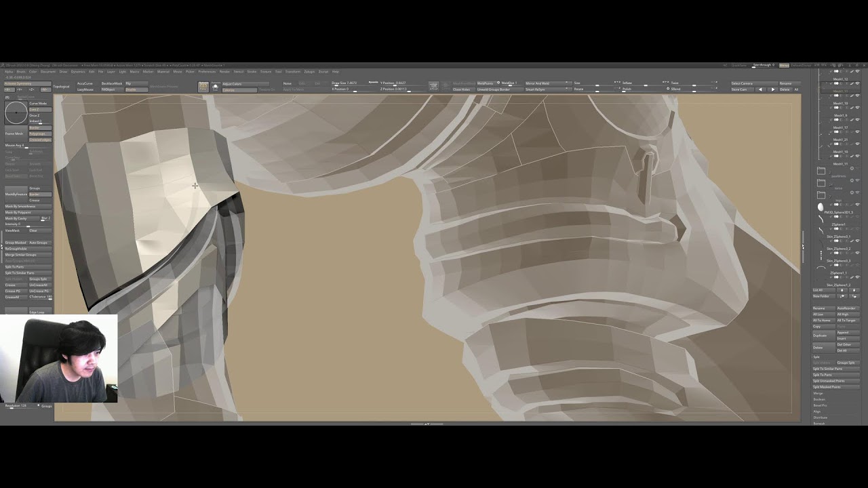Image resolution: width=868 pixels, height=488 pixels.
Task: Open the Zplugin menu
Action: coord(309,72)
